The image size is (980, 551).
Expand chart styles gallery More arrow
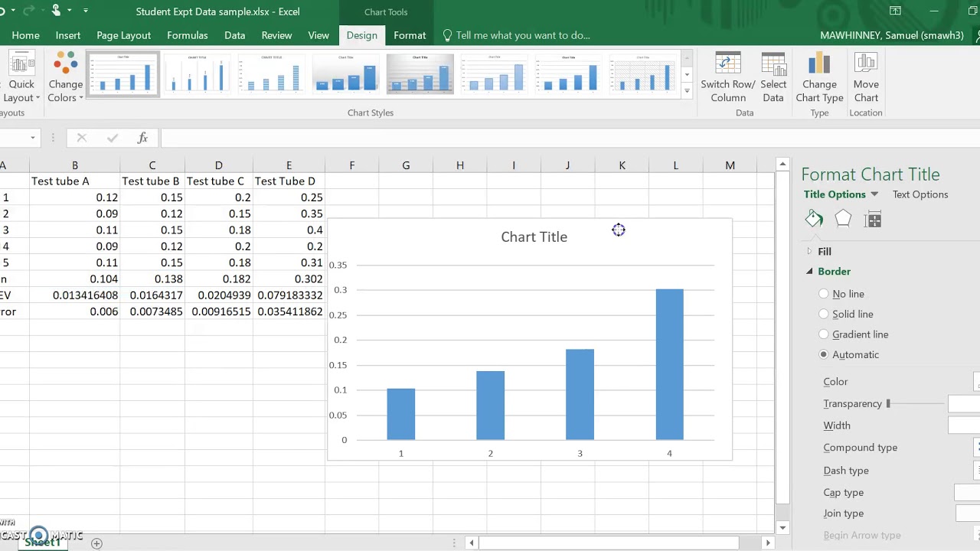coord(687,91)
